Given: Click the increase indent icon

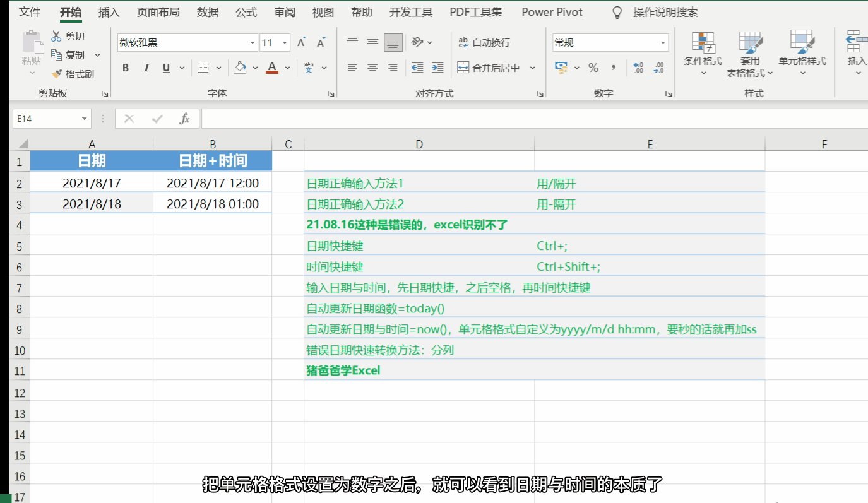Looking at the screenshot, I should point(437,68).
